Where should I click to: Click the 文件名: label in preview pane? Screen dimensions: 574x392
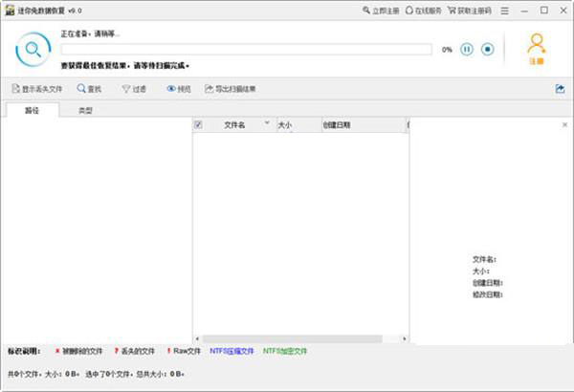click(484, 259)
